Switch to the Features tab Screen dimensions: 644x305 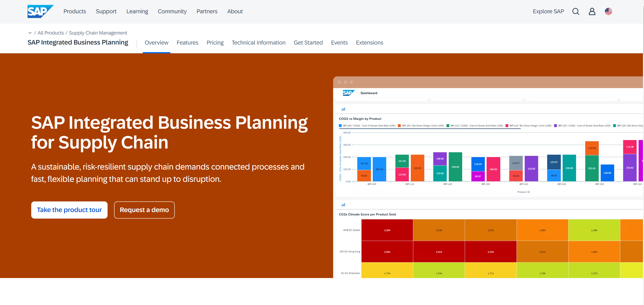[x=187, y=42]
